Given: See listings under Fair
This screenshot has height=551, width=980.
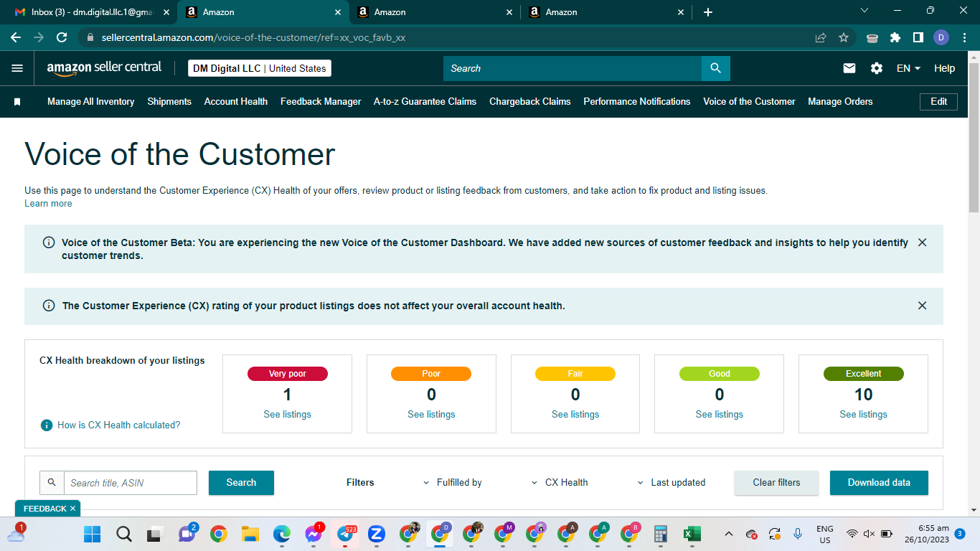Looking at the screenshot, I should coord(575,415).
